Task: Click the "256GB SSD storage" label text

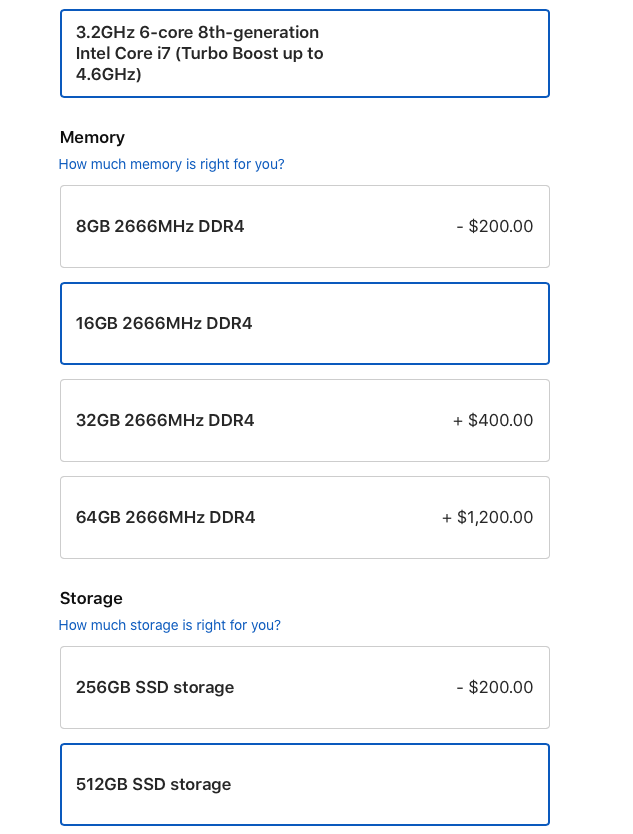Action: [155, 687]
